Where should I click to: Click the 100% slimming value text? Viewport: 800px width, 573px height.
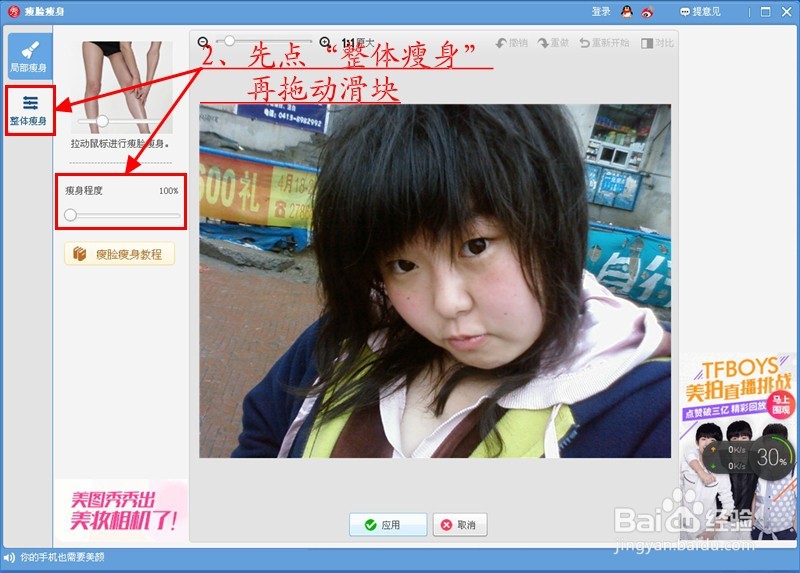pos(168,191)
